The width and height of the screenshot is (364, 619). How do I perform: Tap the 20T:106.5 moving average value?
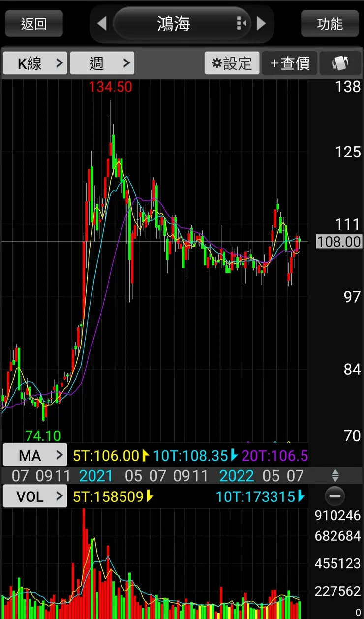pyautogui.click(x=274, y=456)
